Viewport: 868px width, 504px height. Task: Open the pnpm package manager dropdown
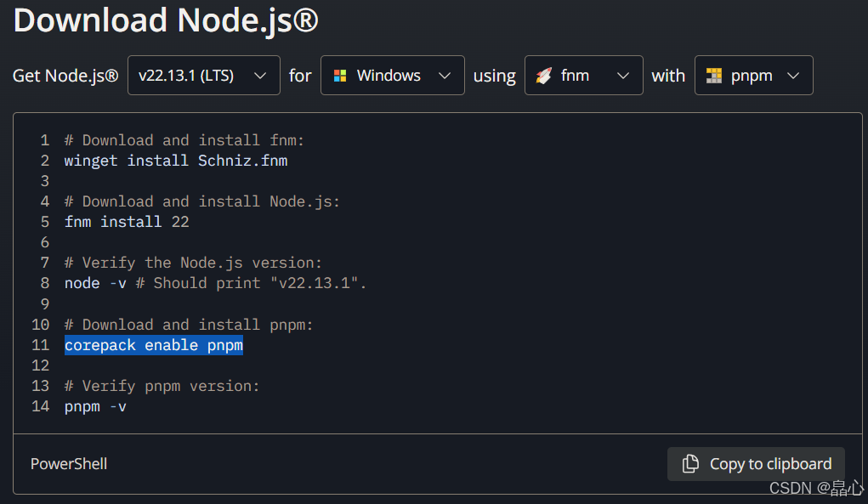[753, 76]
